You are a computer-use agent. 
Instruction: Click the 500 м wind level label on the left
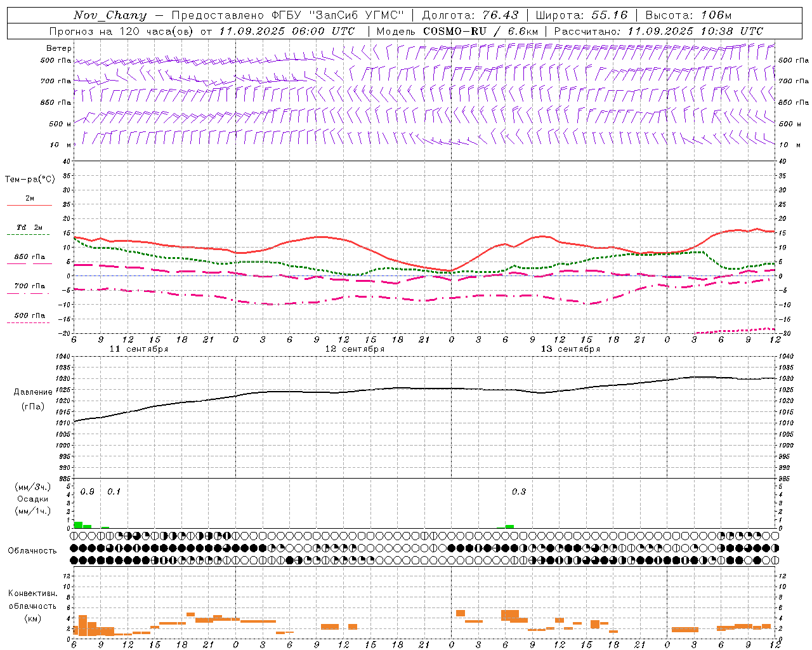pos(60,124)
